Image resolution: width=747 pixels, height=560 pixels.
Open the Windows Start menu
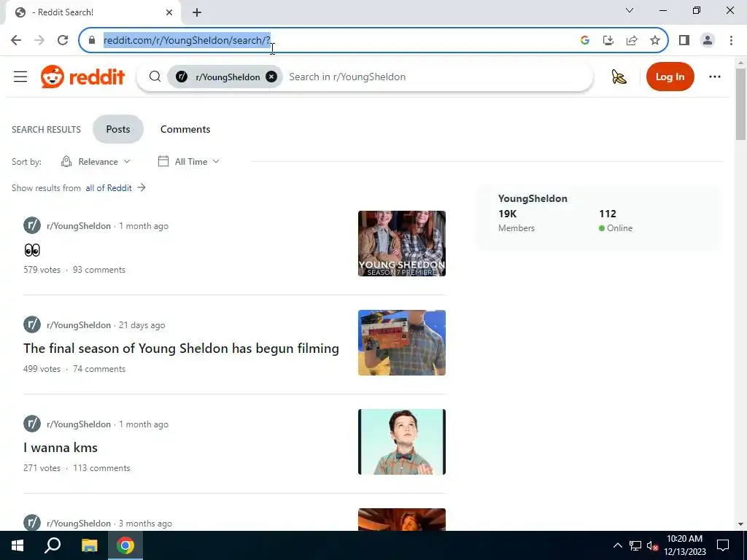(18, 545)
